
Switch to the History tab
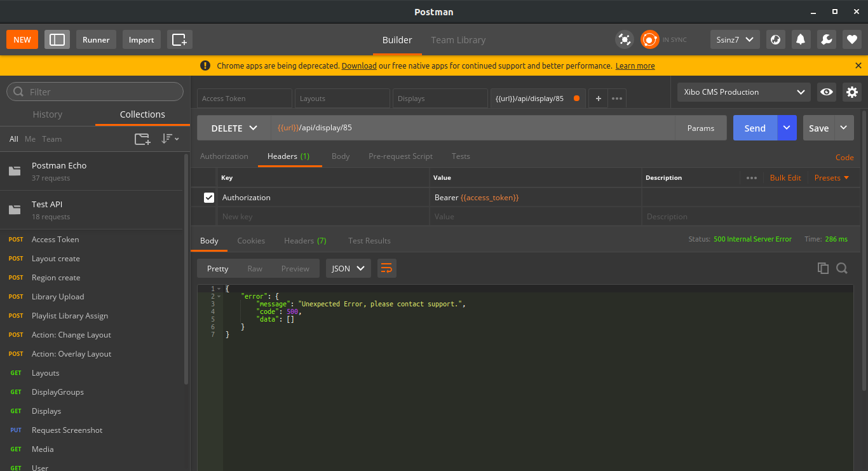[48, 114]
